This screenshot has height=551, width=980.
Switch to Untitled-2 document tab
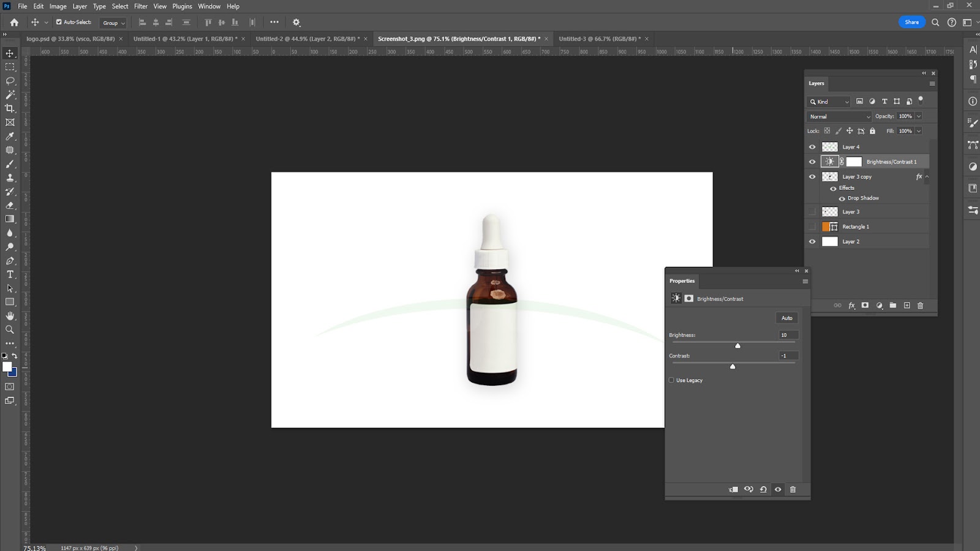click(307, 39)
